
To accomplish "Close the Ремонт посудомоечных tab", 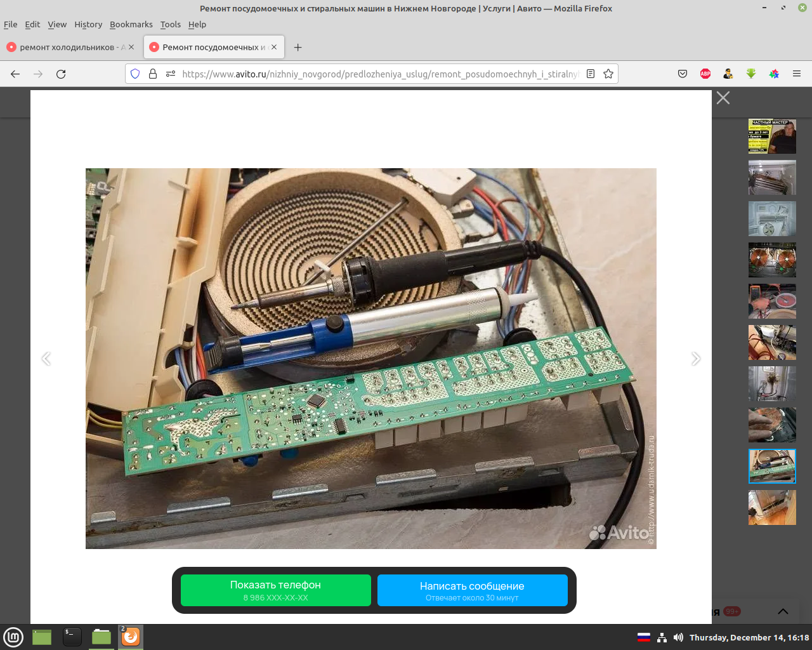I will (x=274, y=47).
